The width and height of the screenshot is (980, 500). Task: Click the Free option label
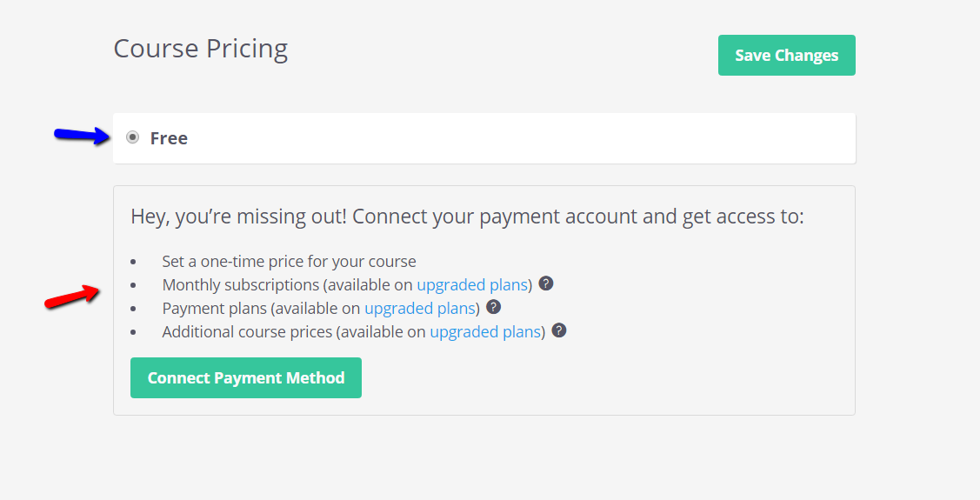[169, 138]
